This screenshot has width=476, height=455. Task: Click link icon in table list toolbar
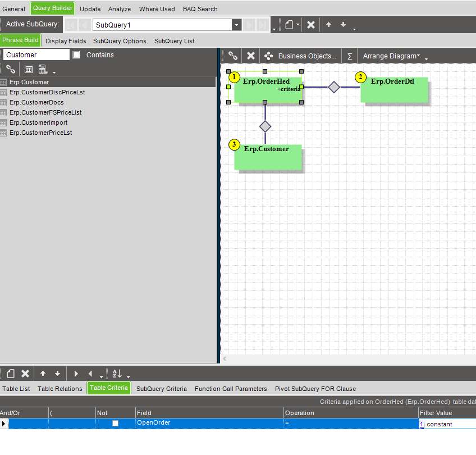(x=11, y=69)
